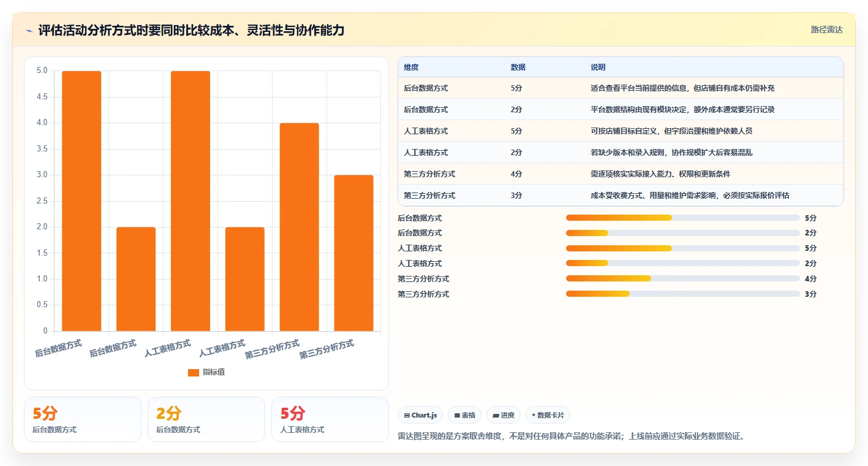Click the 3分 cell in the table
868x466 pixels.
click(516, 195)
